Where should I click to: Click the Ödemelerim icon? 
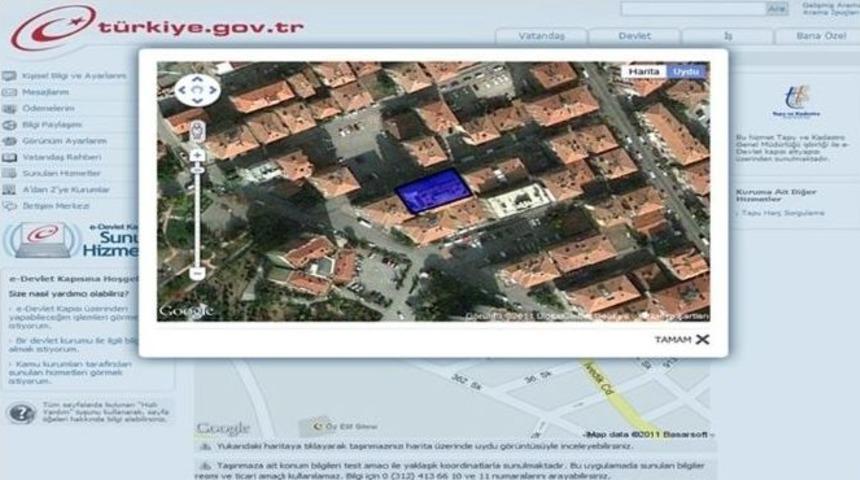pos(9,109)
